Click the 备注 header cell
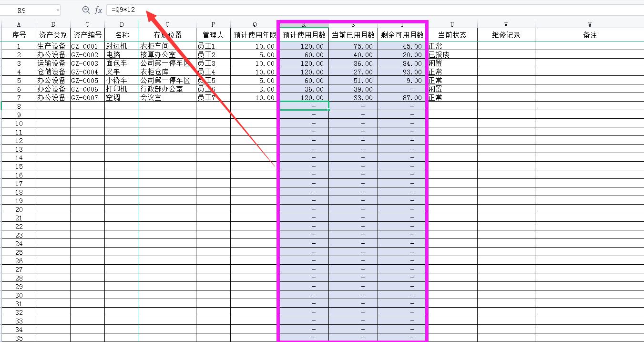Viewport: 644px width, 342px height. [590, 34]
